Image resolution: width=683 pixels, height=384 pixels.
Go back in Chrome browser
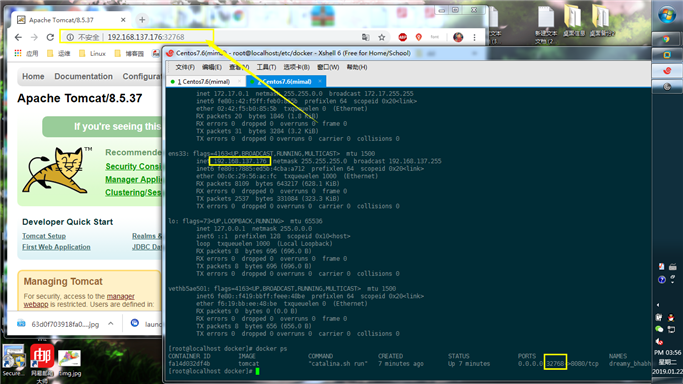(18, 37)
